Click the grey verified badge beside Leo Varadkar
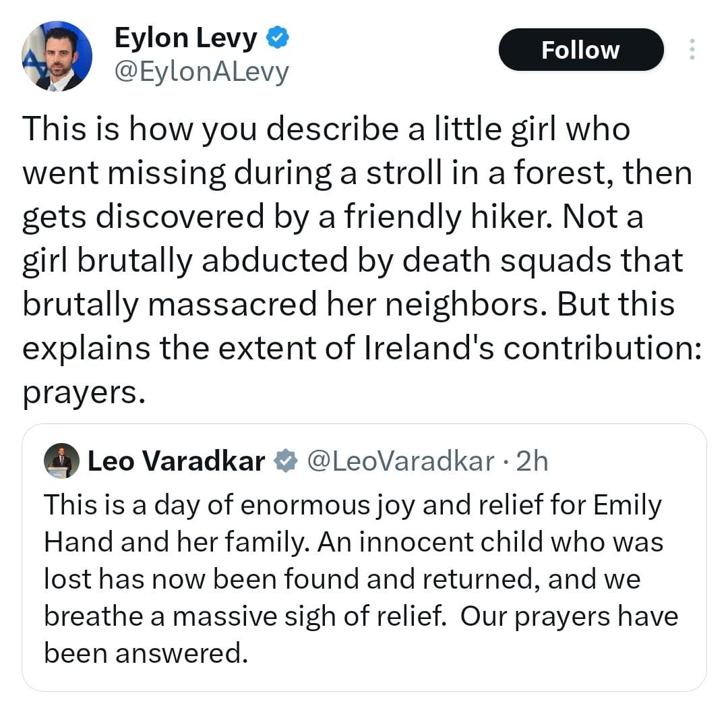This screenshot has height=706, width=728. click(x=286, y=461)
